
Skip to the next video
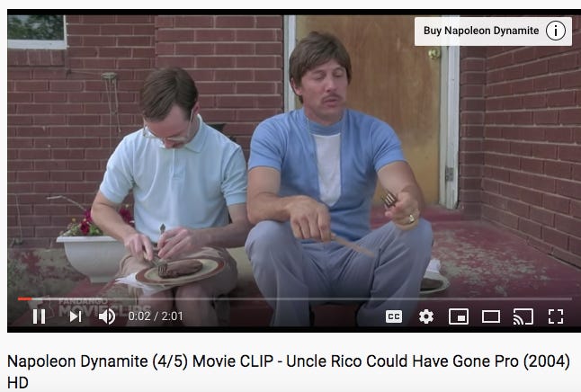[76, 316]
